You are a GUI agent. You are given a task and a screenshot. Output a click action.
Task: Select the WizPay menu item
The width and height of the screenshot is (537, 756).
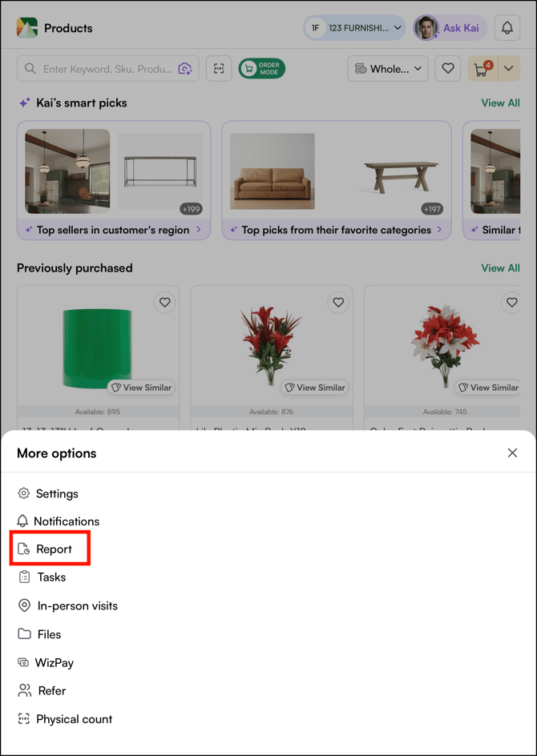54,662
